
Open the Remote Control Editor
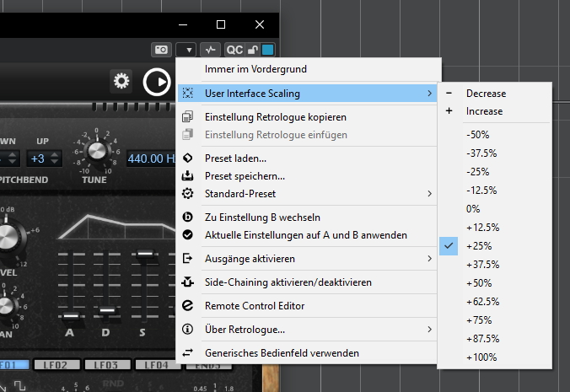[x=255, y=306]
